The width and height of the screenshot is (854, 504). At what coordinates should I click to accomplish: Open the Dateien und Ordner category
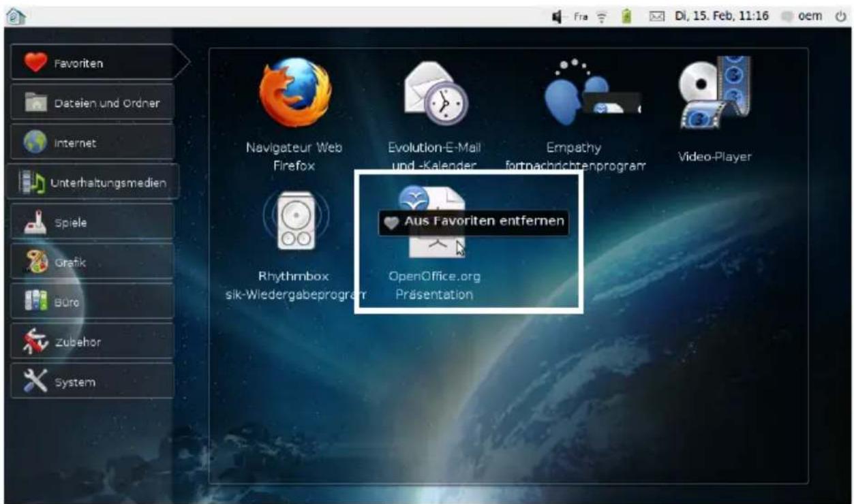point(93,103)
